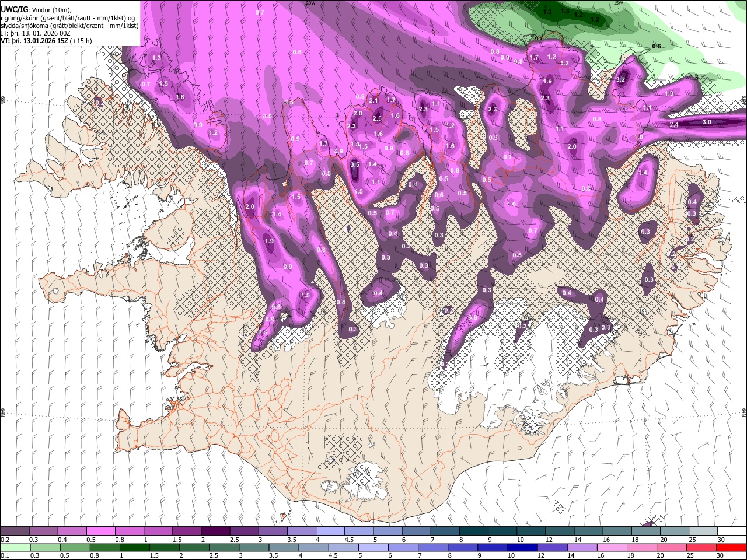Click the 8 dark teal swatch in upper legend bar
This screenshot has height=560, width=747.
[x=473, y=531]
